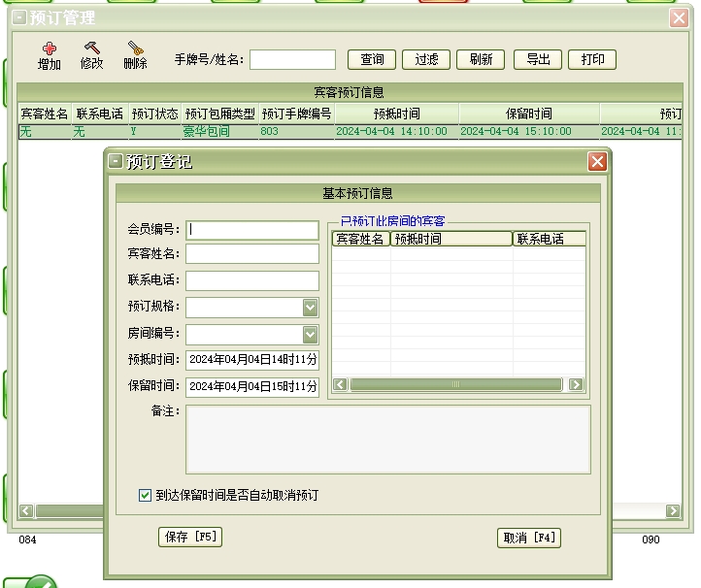Export data with 导出 button
This screenshot has height=588, width=701.
(538, 59)
